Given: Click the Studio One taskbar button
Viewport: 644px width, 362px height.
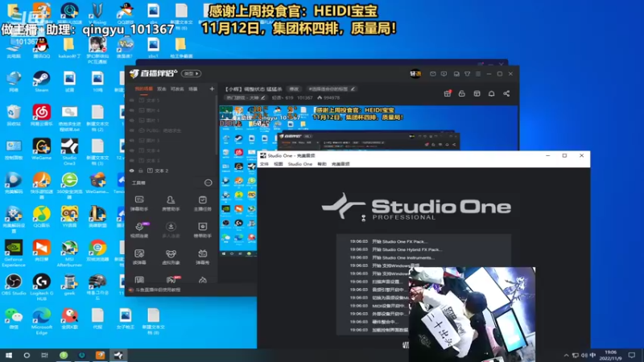Looking at the screenshot, I should [x=118, y=355].
